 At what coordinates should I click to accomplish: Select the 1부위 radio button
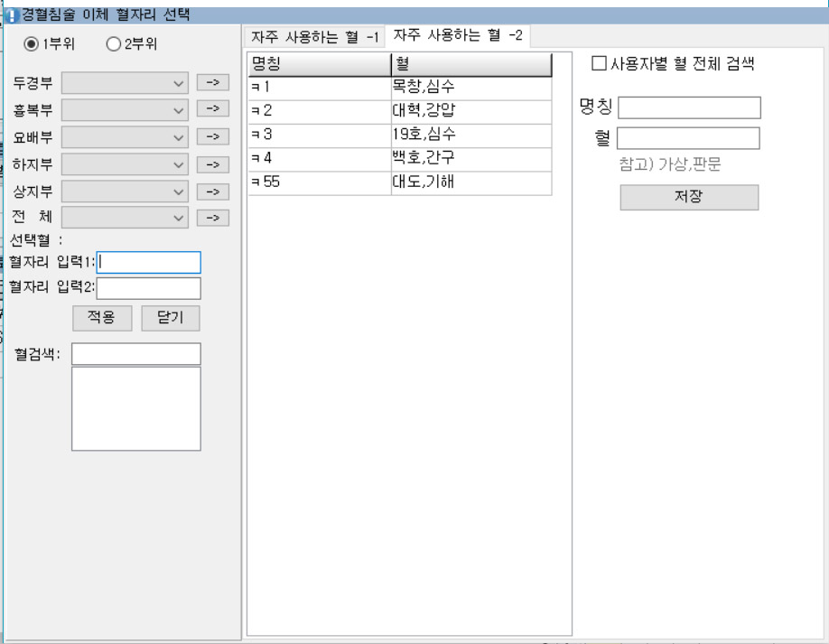coord(32,44)
